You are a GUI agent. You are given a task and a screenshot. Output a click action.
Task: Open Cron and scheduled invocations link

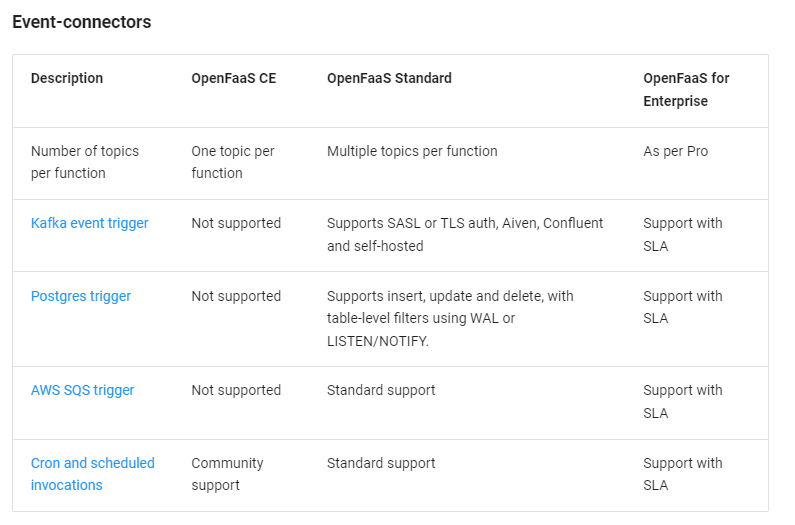[x=92, y=474]
